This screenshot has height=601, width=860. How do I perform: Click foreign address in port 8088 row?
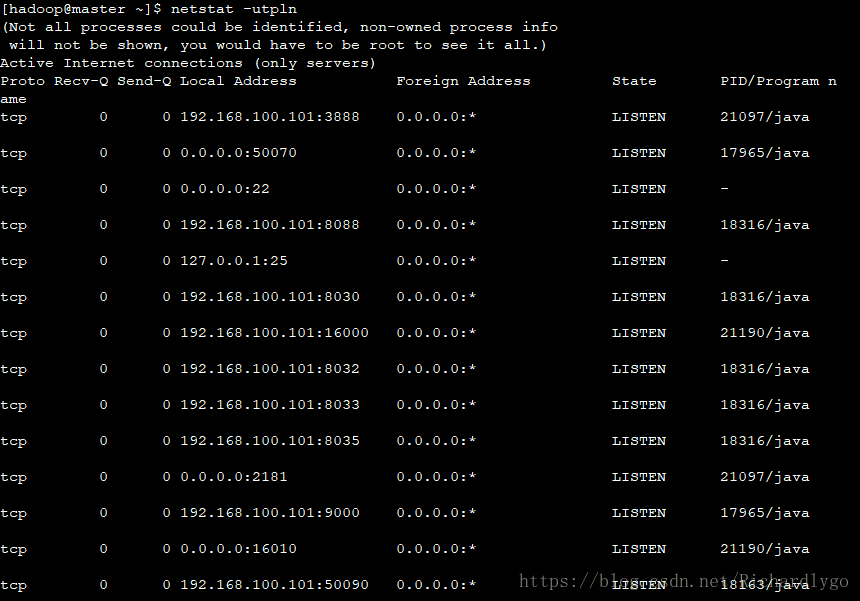pos(437,225)
